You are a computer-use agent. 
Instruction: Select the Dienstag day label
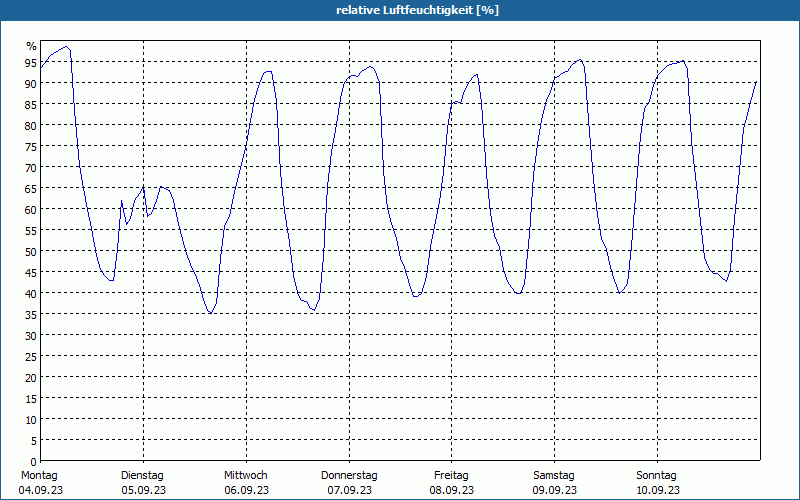[142, 475]
